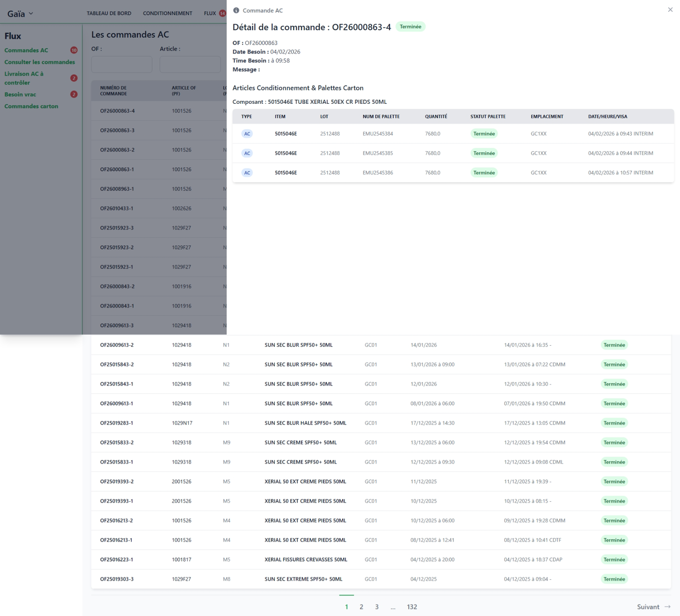
Task: Go to Besoin vrac section
Action: point(20,94)
